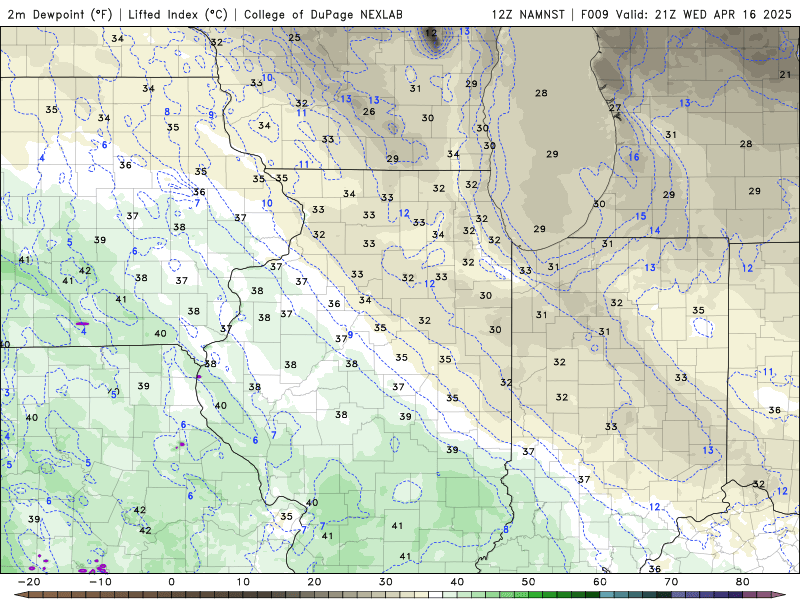Click the "40" color scale label
Screen dimensions: 800x600
[x=457, y=582]
